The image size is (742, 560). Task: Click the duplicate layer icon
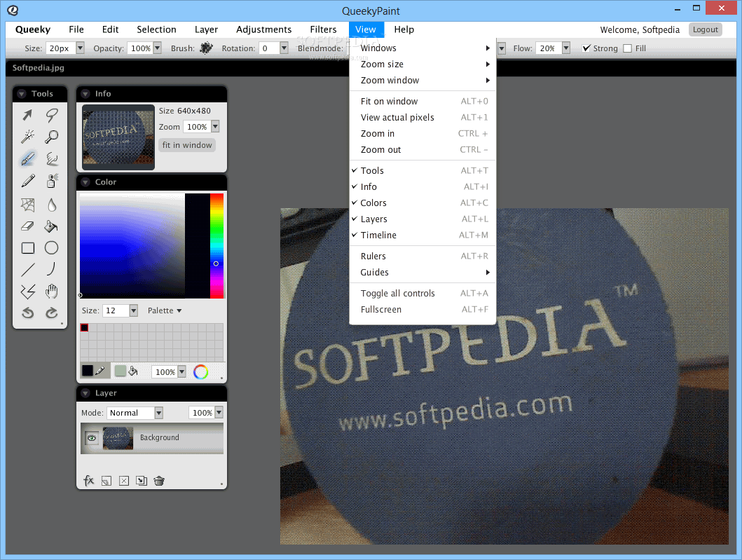click(142, 481)
